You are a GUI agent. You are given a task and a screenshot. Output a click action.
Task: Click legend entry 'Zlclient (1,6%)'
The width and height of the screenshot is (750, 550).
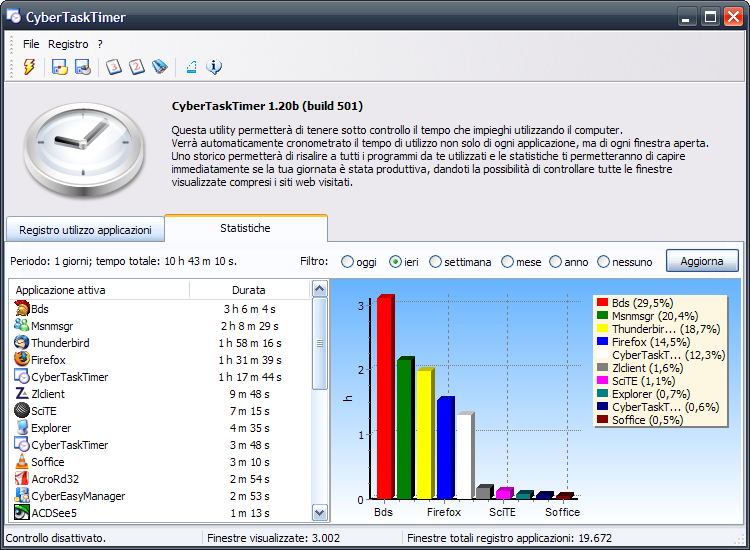[647, 368]
